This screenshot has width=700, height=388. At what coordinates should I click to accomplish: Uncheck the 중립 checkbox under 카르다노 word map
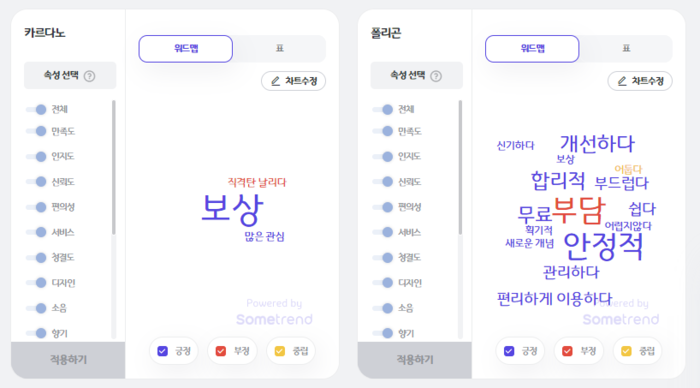(x=280, y=351)
